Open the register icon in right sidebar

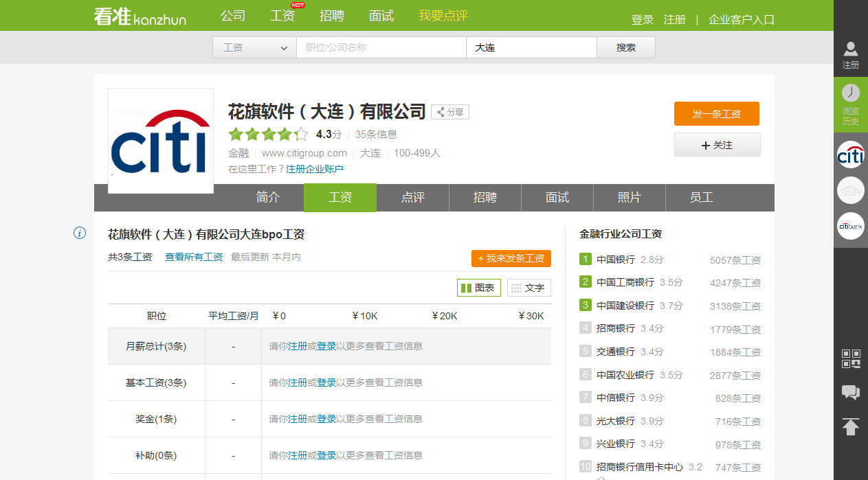click(851, 55)
